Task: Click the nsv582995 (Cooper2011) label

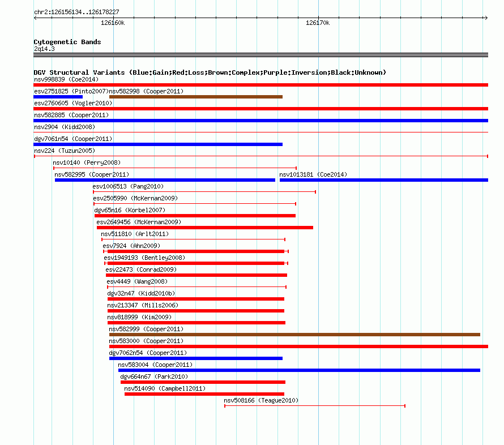Action: (x=92, y=174)
